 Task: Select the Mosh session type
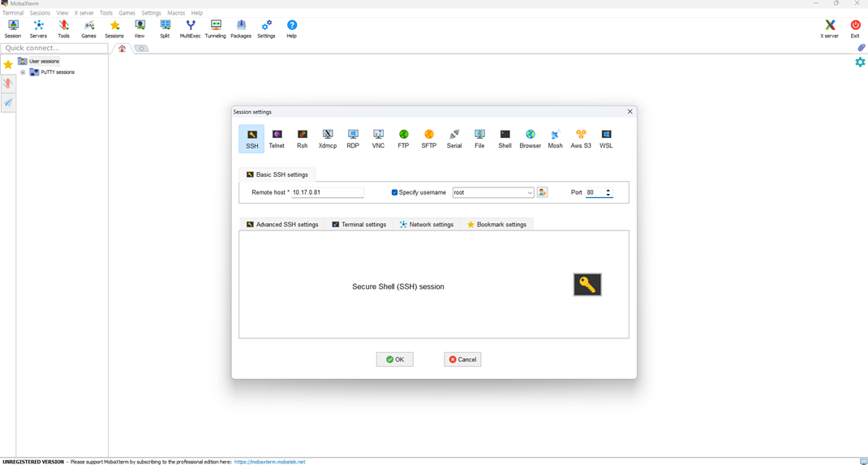point(555,139)
